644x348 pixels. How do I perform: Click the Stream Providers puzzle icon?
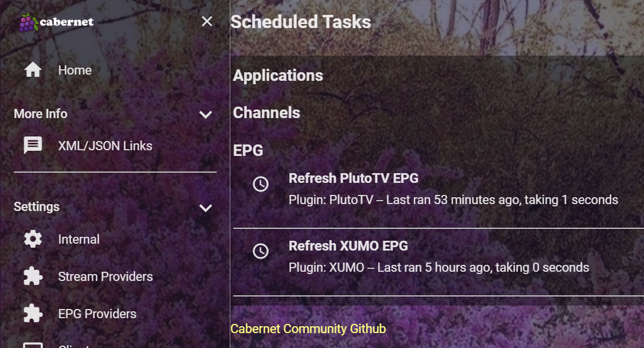tap(33, 276)
